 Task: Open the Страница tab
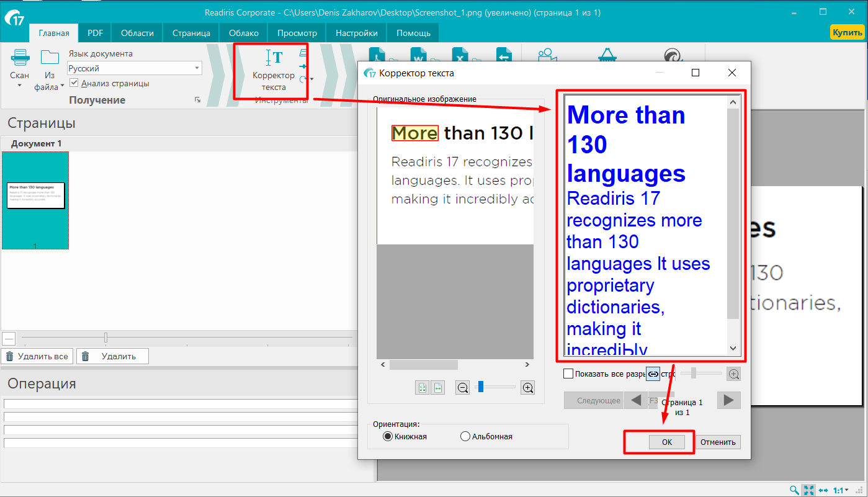(x=191, y=33)
